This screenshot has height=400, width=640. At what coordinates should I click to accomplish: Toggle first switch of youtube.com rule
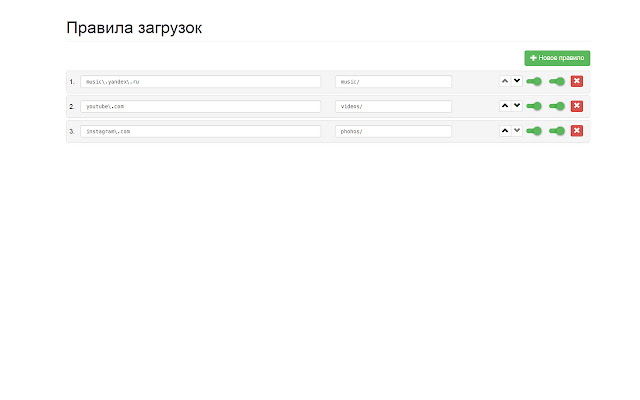(x=534, y=106)
